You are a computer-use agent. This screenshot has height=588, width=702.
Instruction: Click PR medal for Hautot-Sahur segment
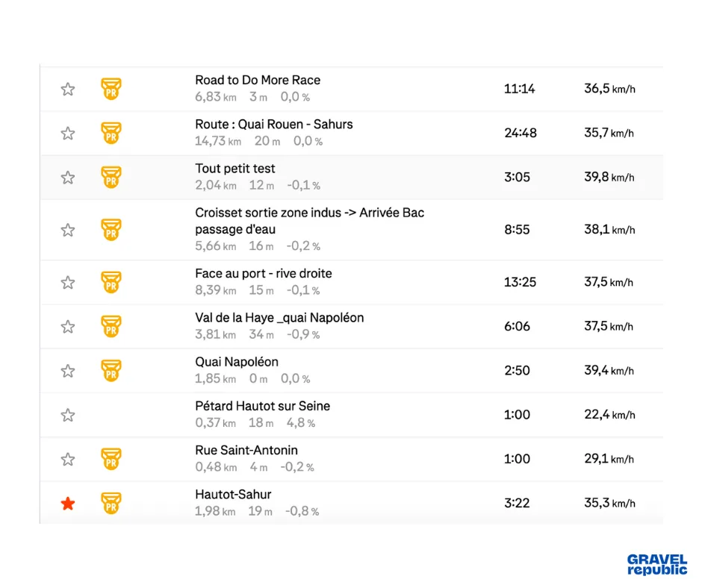(111, 504)
